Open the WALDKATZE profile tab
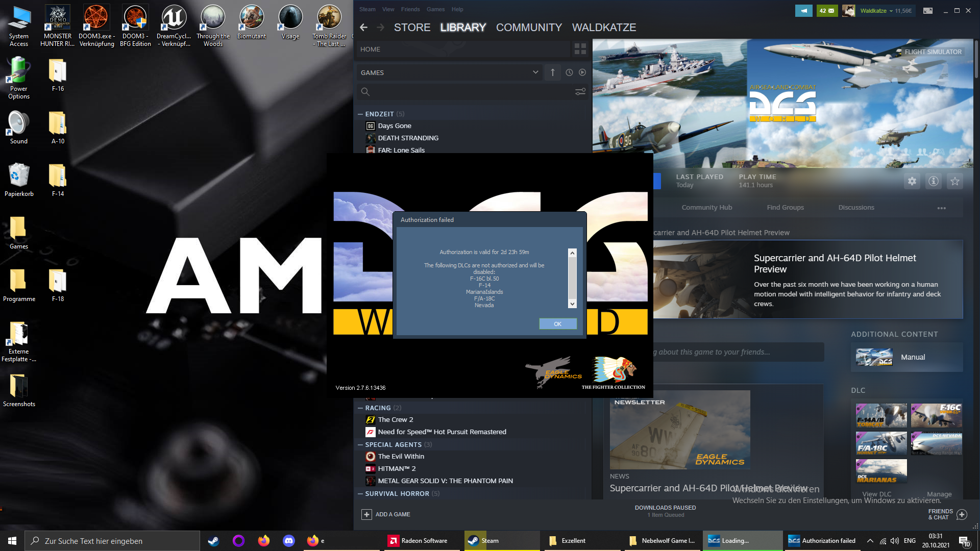This screenshot has width=980, height=551. click(604, 28)
